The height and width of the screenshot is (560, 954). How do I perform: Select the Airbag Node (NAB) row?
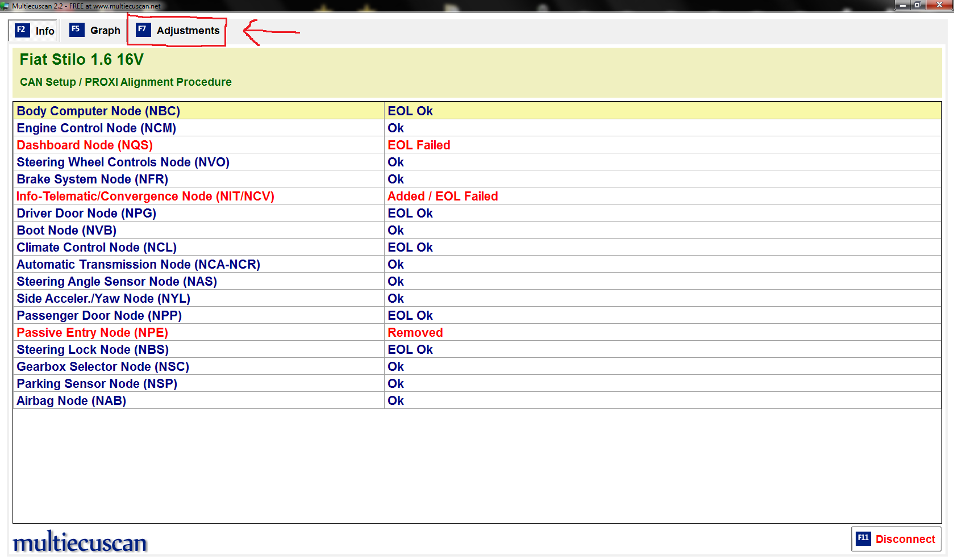[72, 401]
